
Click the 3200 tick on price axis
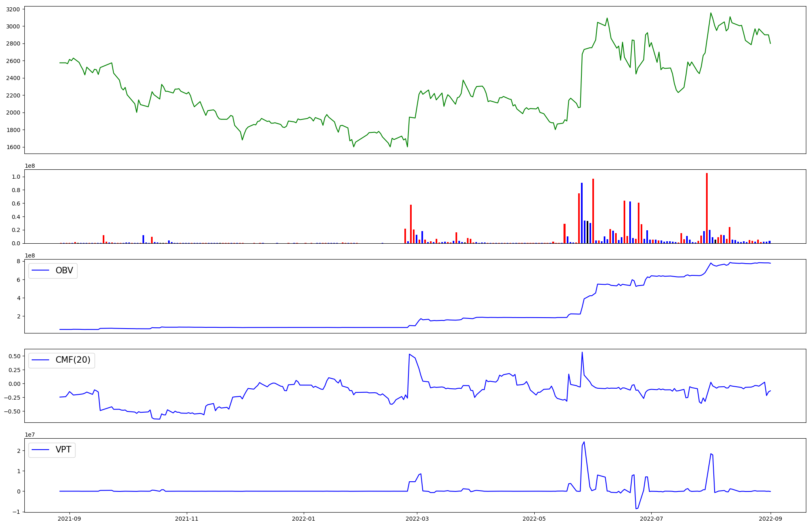tap(13, 9)
